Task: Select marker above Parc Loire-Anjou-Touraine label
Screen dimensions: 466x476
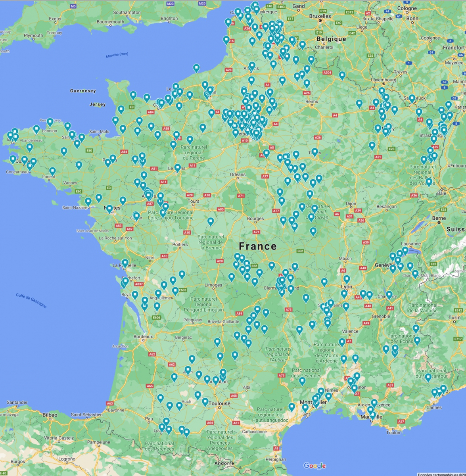Action: click(x=165, y=207)
